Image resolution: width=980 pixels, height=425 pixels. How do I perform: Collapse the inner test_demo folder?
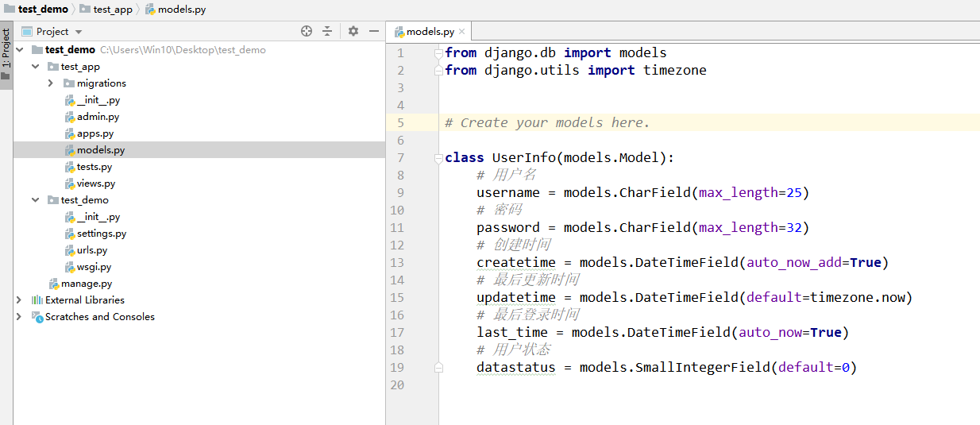click(35, 200)
